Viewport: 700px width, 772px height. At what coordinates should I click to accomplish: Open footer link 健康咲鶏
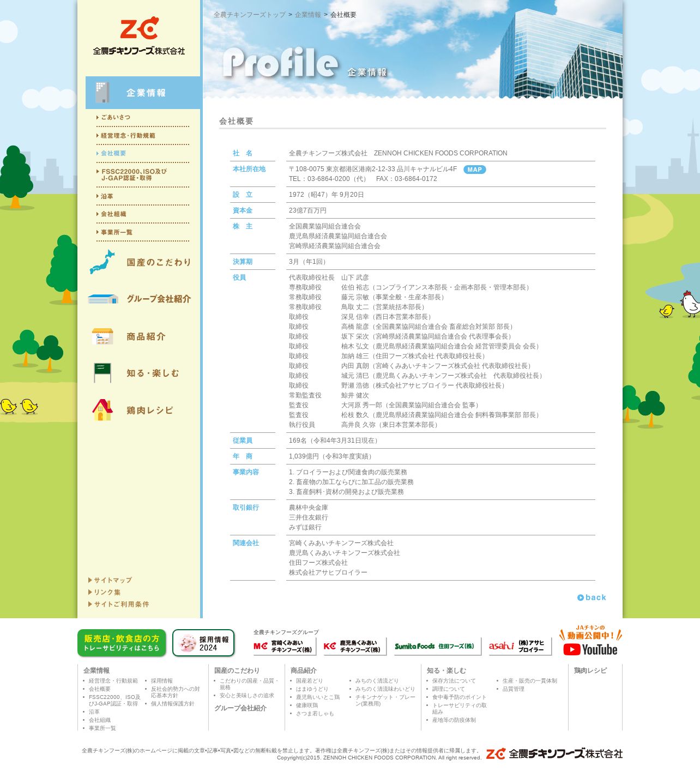[307, 705]
